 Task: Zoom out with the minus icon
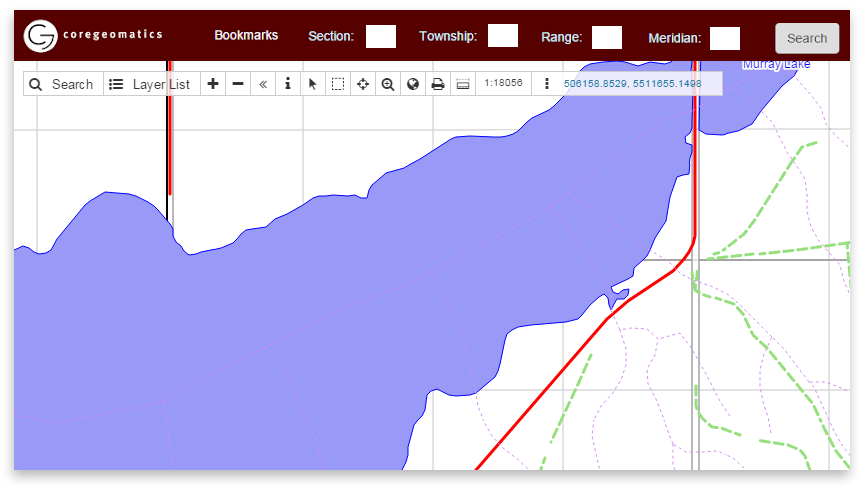(238, 84)
